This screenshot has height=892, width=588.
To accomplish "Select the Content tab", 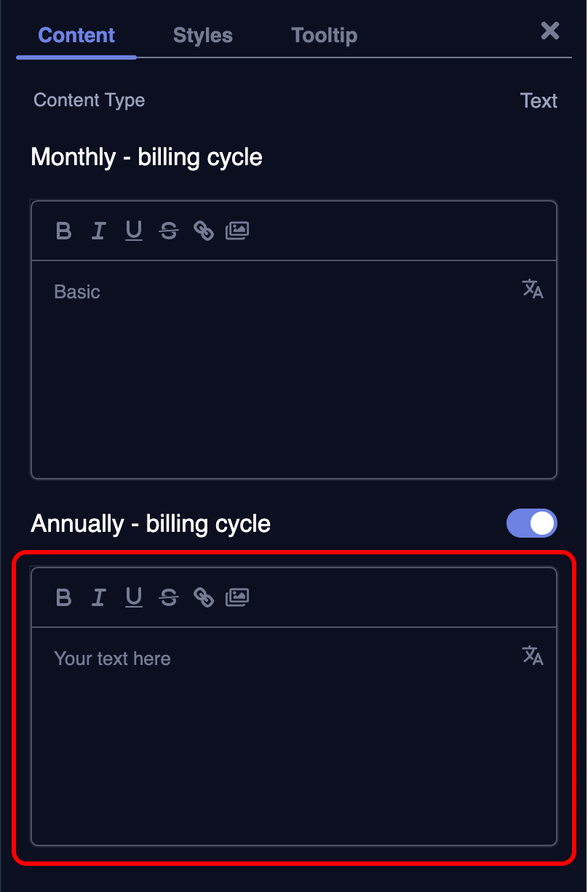I will click(76, 35).
